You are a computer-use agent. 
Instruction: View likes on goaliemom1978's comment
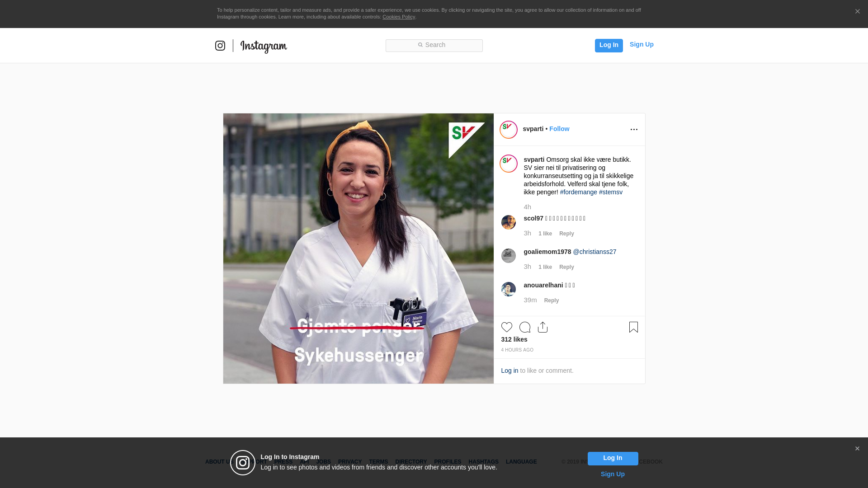click(545, 267)
